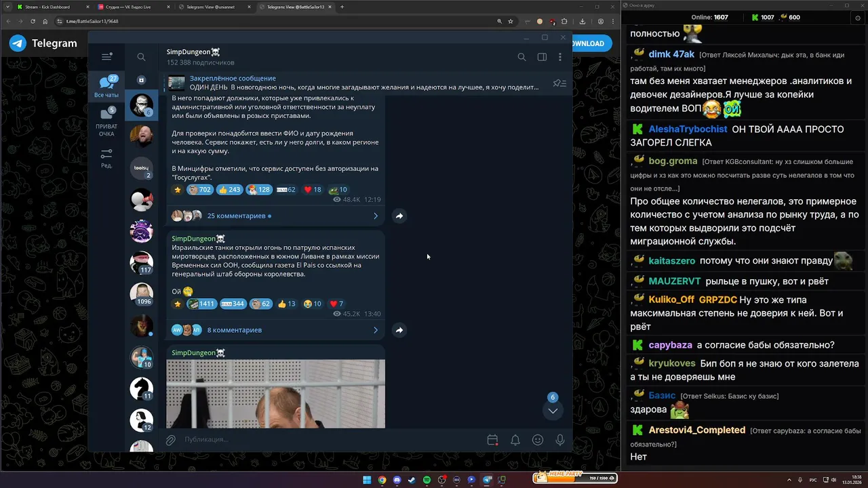The width and height of the screenshot is (868, 488).
Task: Click the star reaction on the 12:19 post
Action: [178, 190]
